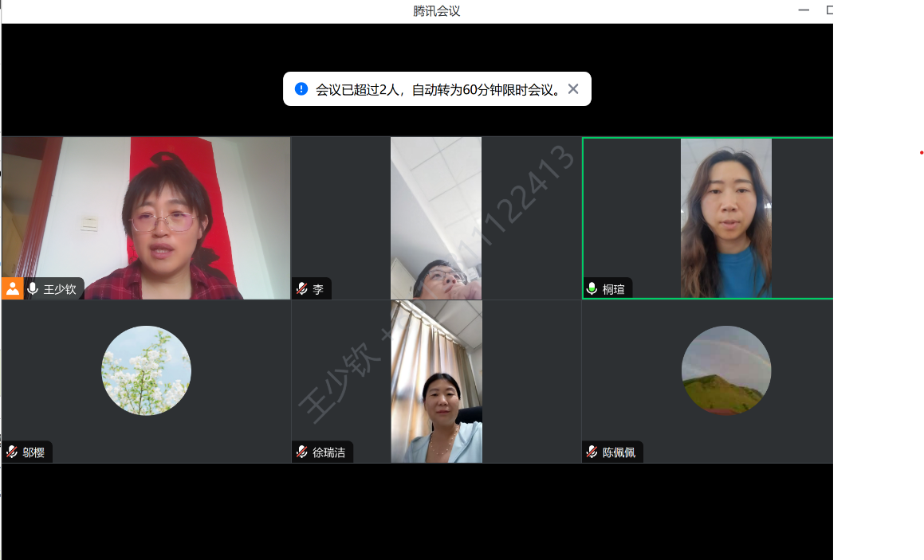The width and height of the screenshot is (924, 560).
Task: Click the 徐瑞洁 name label
Action: tap(328, 452)
